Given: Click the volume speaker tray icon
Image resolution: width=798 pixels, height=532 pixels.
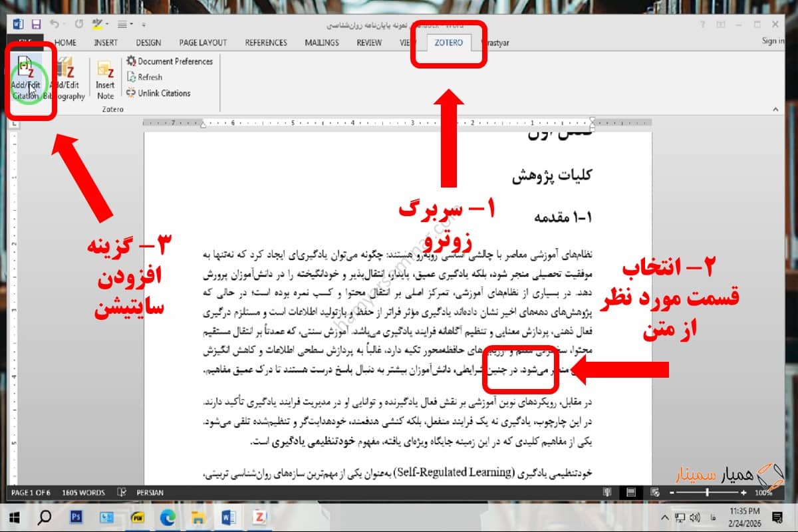Looking at the screenshot, I should click(x=694, y=517).
